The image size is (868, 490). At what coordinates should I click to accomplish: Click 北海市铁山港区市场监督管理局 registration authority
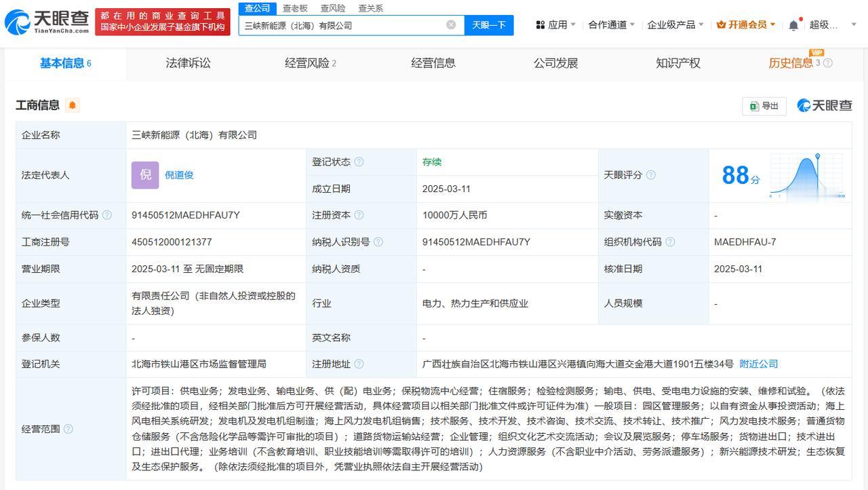pyautogui.click(x=199, y=364)
